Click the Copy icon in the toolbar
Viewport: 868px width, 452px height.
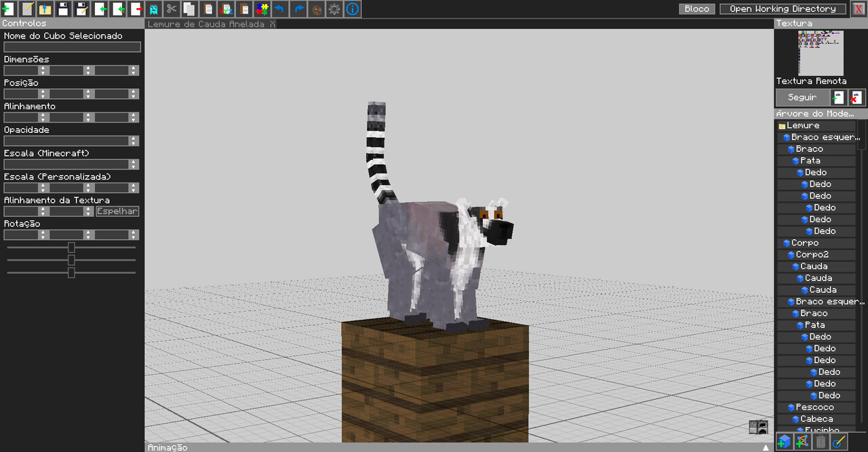point(189,9)
